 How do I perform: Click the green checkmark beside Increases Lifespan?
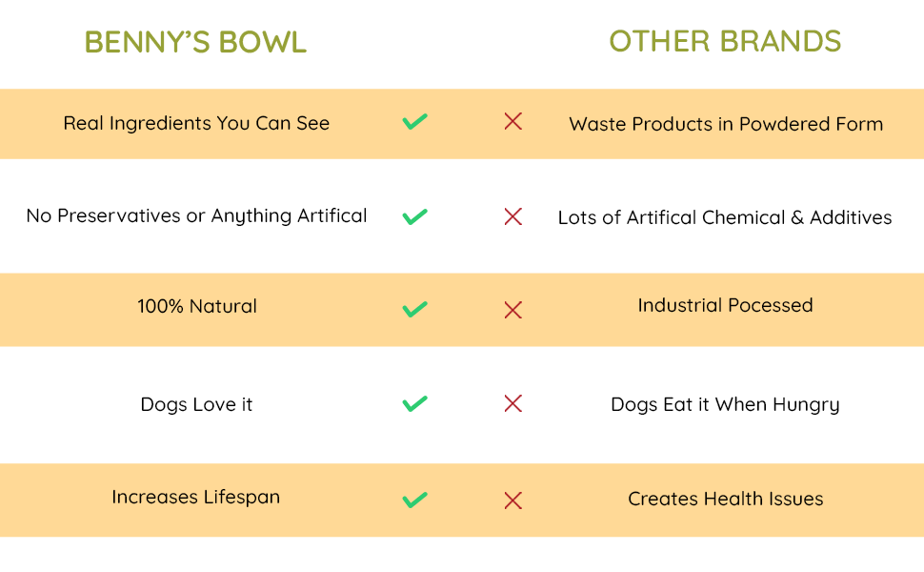coord(414,500)
